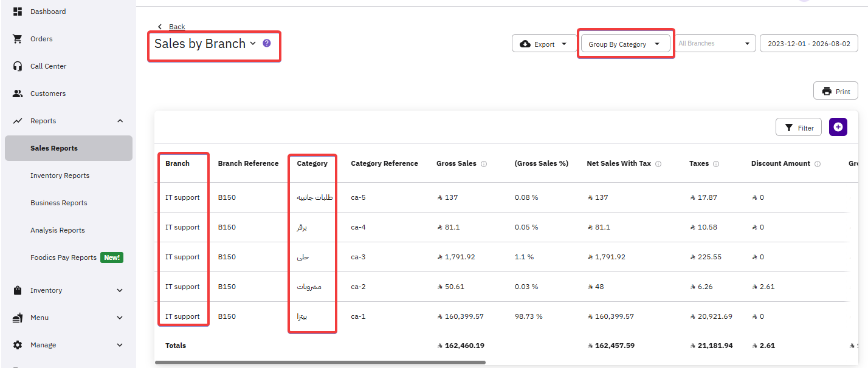Click the Customers people icon
Image resolution: width=868 pixels, height=368 pixels.
pos(18,94)
